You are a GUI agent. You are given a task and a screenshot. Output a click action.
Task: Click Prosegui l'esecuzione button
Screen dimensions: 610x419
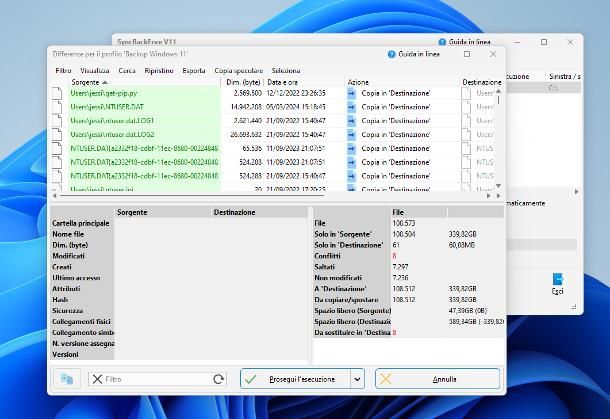tap(295, 379)
